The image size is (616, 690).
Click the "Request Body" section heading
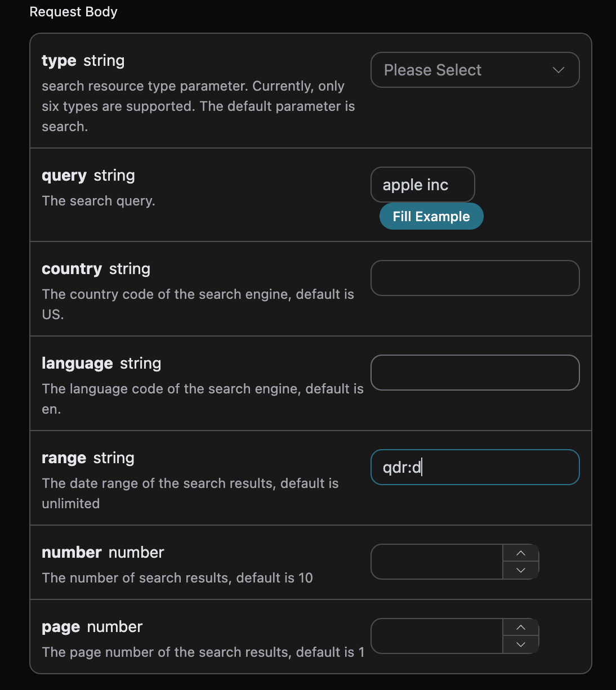pos(73,12)
